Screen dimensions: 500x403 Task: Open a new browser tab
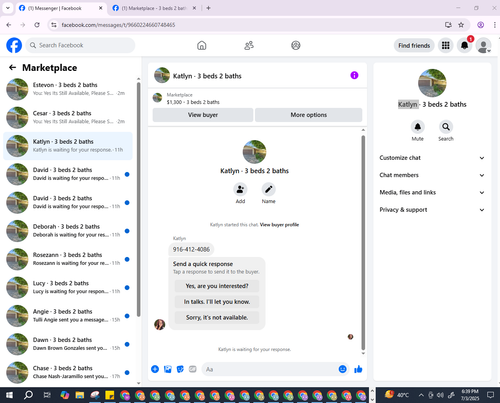208,8
